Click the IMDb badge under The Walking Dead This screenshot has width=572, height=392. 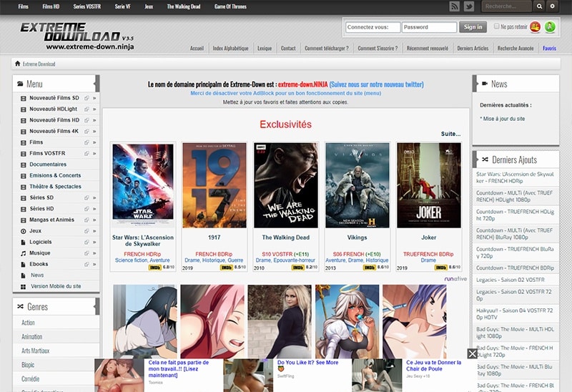[x=297, y=268]
